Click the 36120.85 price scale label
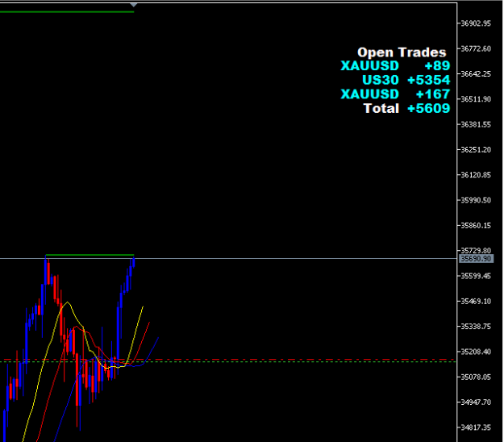The image size is (504, 442). (x=476, y=175)
